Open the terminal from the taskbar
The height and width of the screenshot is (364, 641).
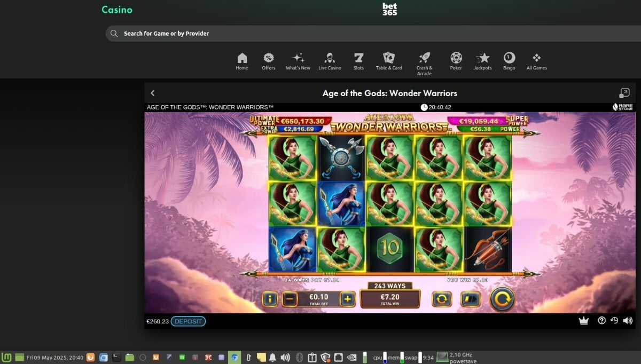[116, 358]
